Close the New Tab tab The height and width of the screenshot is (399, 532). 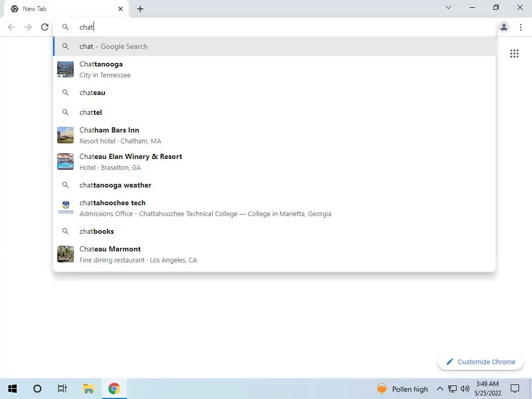(x=120, y=9)
